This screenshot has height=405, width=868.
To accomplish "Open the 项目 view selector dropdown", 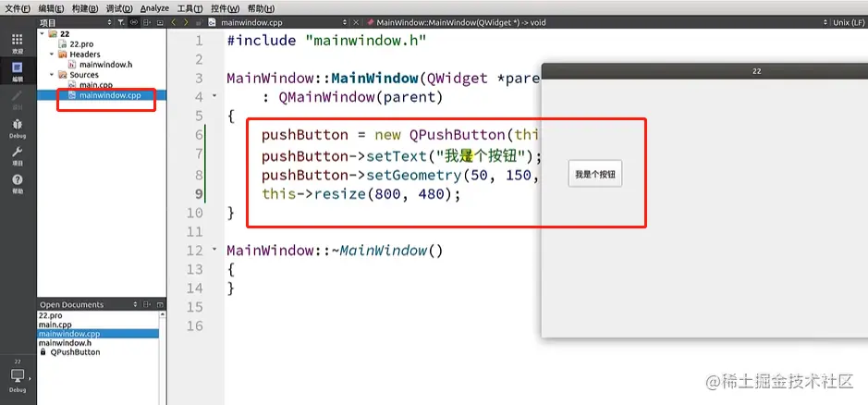I will pos(76,23).
